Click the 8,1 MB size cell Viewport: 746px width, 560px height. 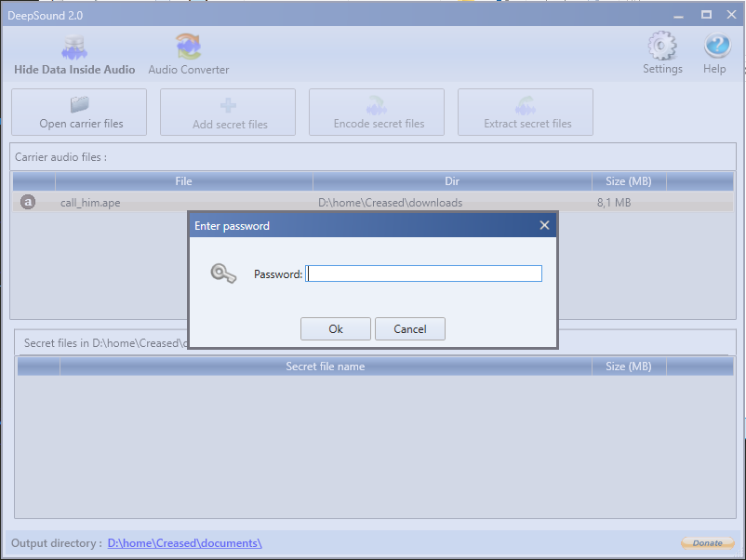(614, 203)
